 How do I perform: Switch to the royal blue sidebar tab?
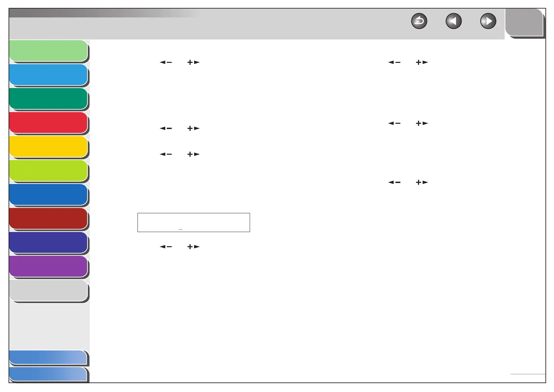[x=49, y=195]
